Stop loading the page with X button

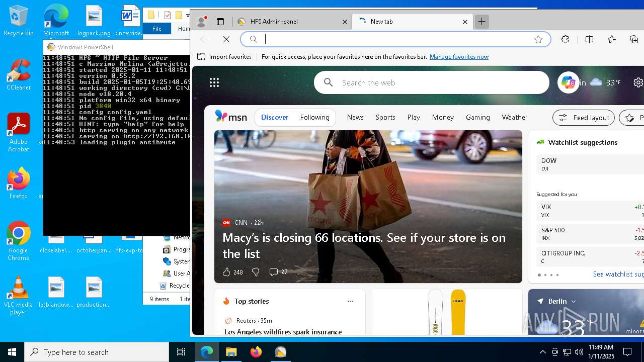tap(226, 39)
